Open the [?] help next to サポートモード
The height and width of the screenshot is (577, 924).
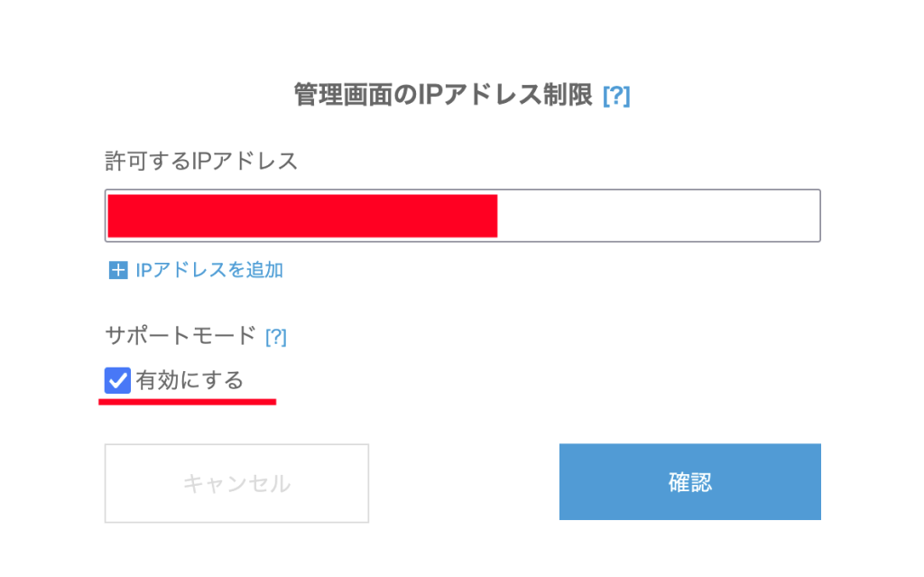tap(275, 337)
